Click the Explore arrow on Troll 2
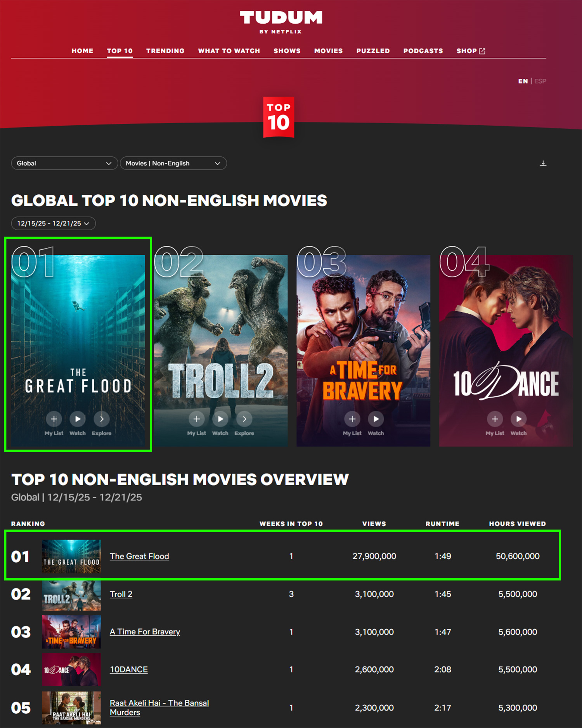The height and width of the screenshot is (728, 582). tap(244, 419)
